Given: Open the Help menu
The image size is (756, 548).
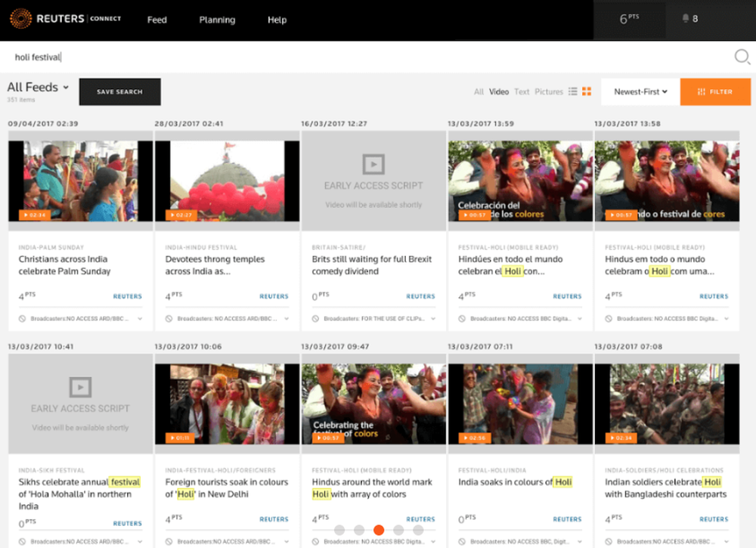Looking at the screenshot, I should click(277, 20).
